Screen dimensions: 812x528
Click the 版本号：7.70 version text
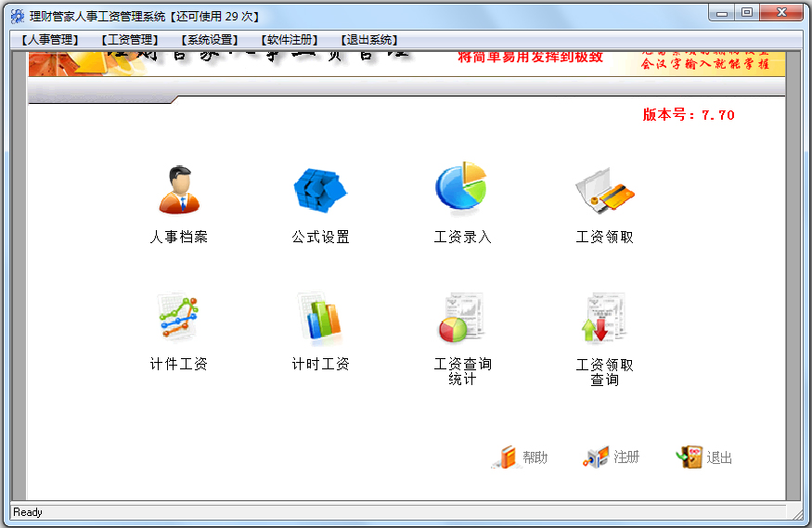689,114
